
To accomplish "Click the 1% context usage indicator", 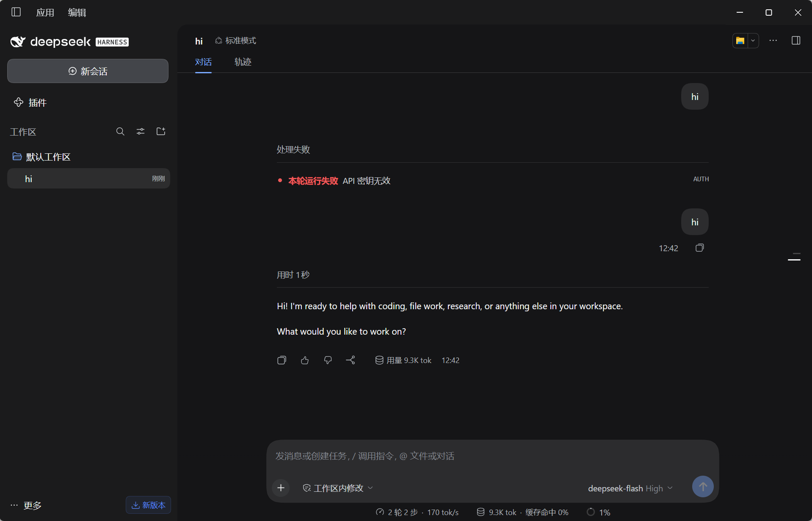I will (x=599, y=512).
